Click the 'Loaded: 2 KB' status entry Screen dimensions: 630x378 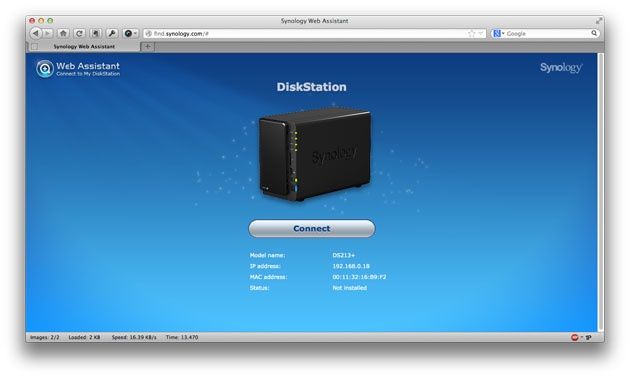coord(84,337)
